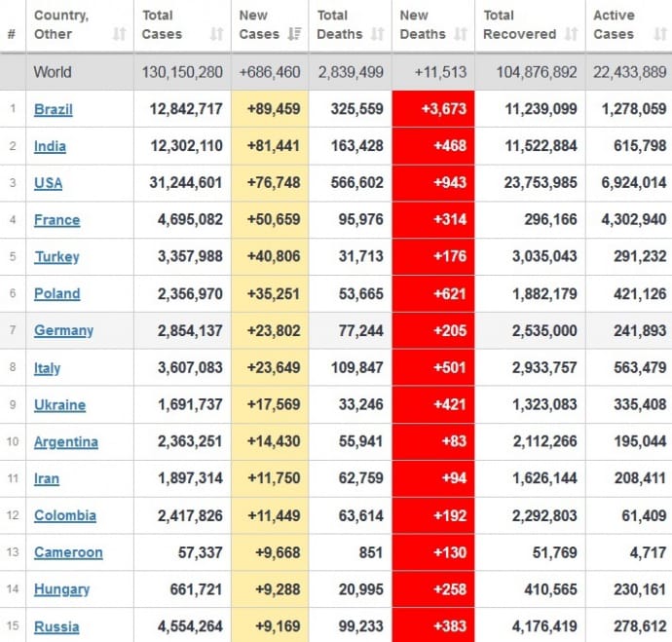View the Ukraine country page
The height and width of the screenshot is (642, 672).
tap(59, 404)
